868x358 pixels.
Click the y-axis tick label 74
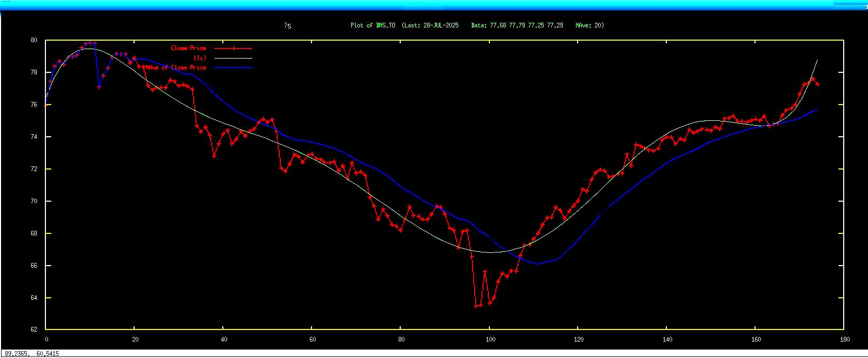(34, 137)
